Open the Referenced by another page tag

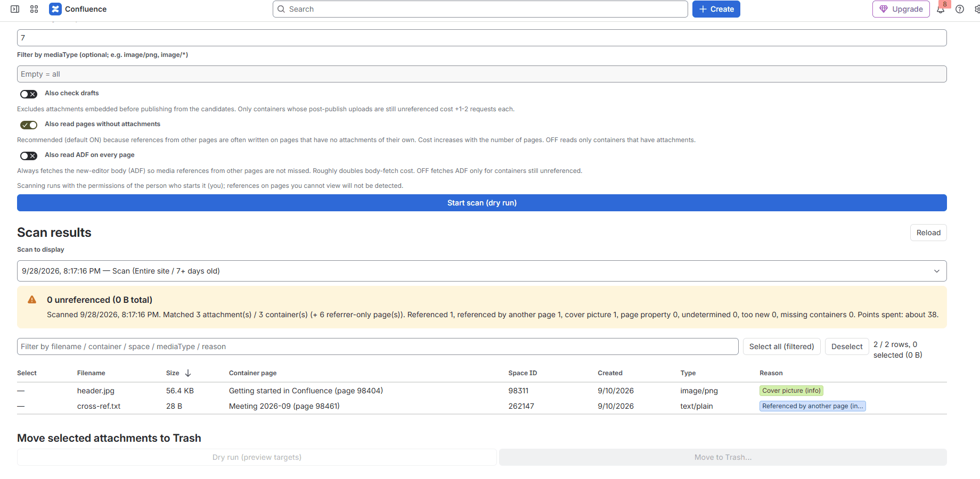(x=813, y=406)
